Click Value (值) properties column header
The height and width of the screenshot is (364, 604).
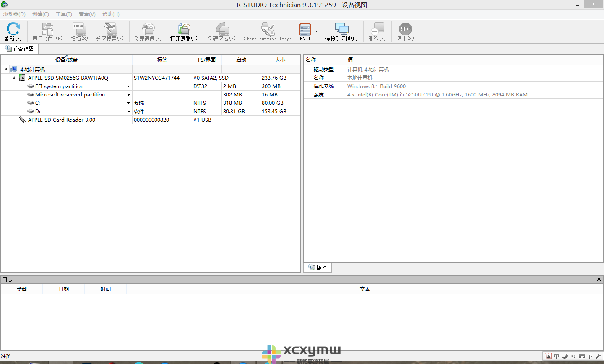(x=474, y=60)
